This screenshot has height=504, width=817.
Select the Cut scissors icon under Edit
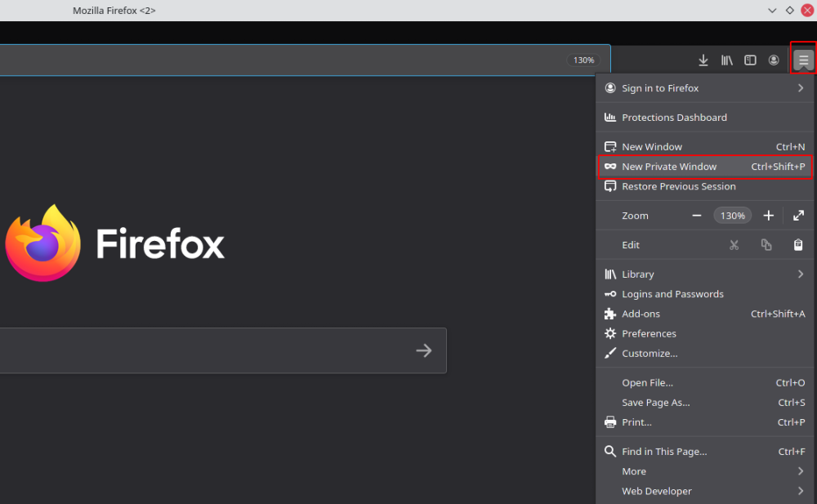(x=734, y=244)
